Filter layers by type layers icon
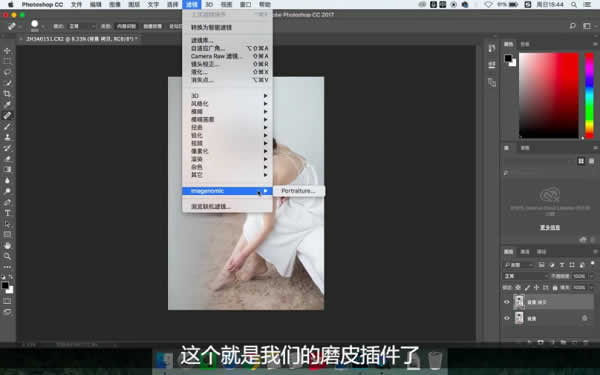 (562, 265)
